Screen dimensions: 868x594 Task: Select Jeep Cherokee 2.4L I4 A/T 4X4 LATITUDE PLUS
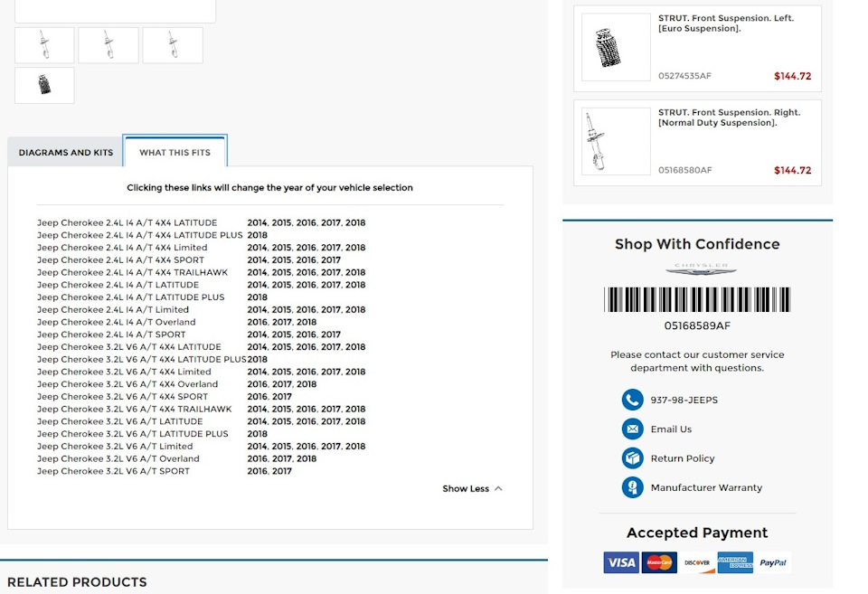pos(139,235)
